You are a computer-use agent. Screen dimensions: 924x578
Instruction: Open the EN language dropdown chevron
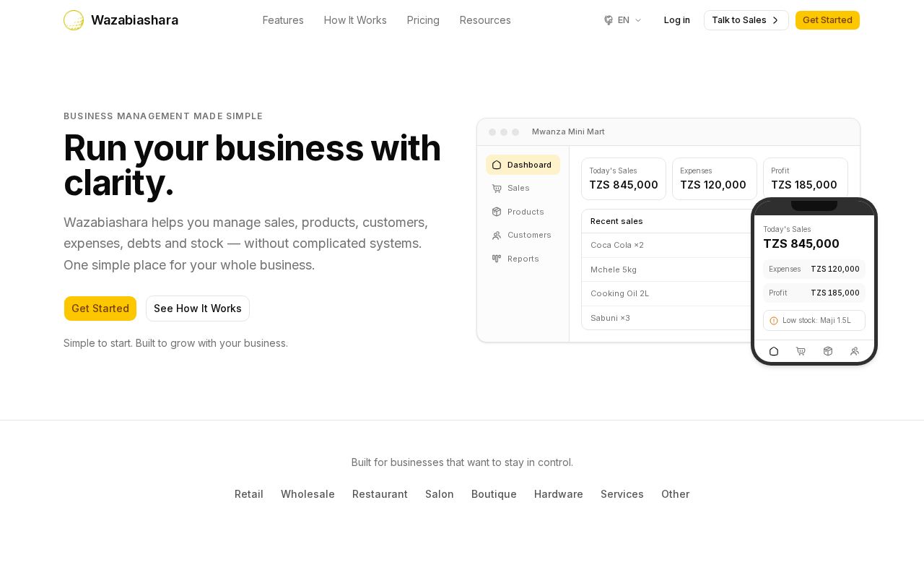point(638,20)
